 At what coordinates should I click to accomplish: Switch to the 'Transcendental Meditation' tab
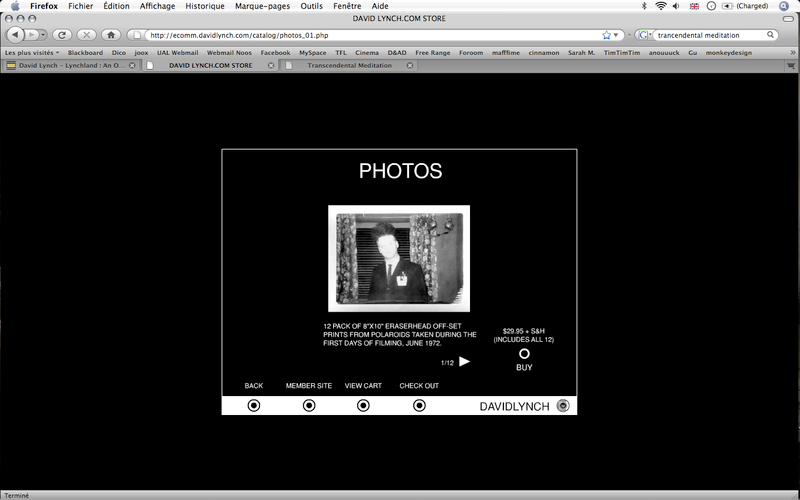pyautogui.click(x=349, y=65)
